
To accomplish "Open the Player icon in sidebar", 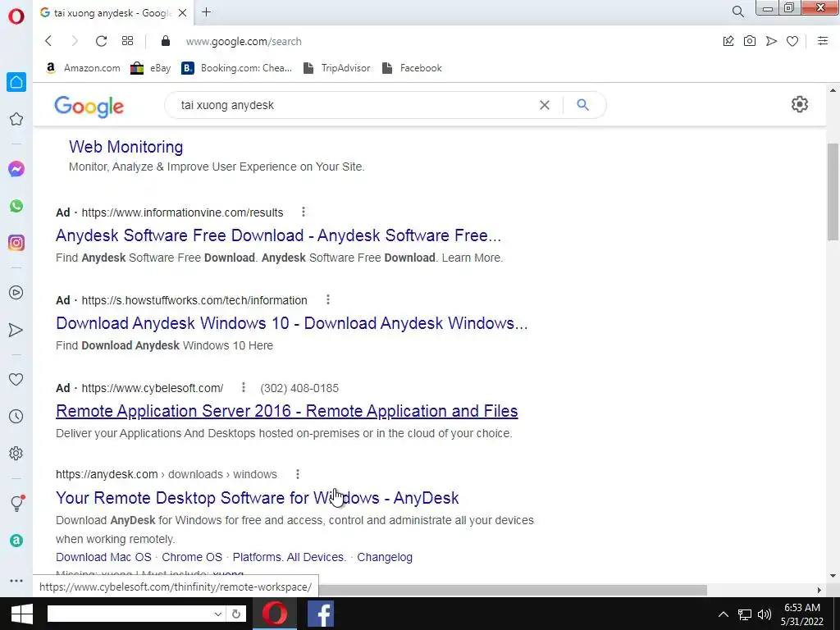I will [x=16, y=293].
